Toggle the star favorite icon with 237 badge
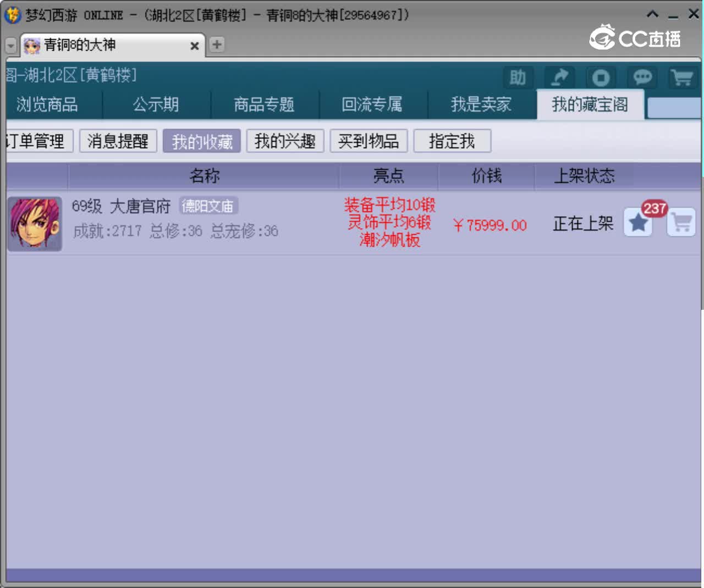The width and height of the screenshot is (704, 588). point(638,223)
